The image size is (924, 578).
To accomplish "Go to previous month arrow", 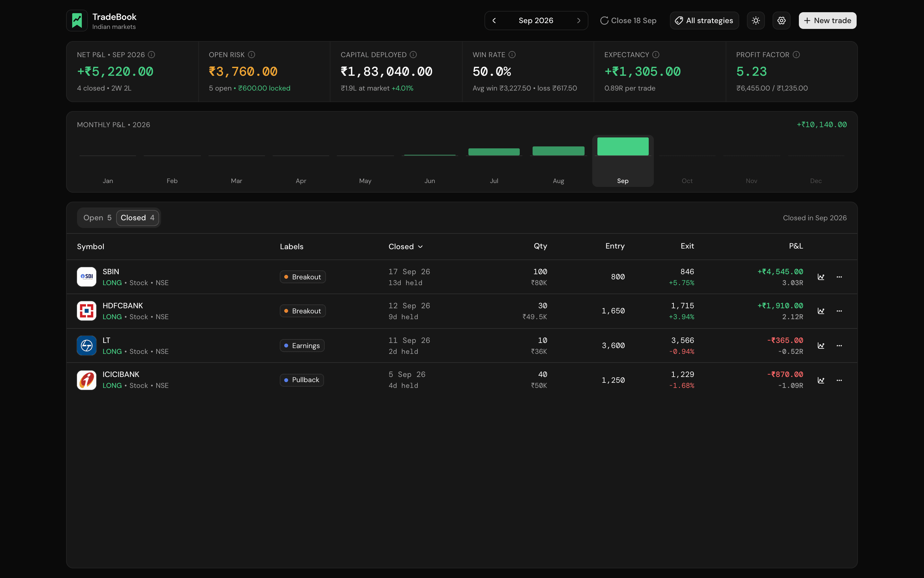I will click(x=494, y=21).
